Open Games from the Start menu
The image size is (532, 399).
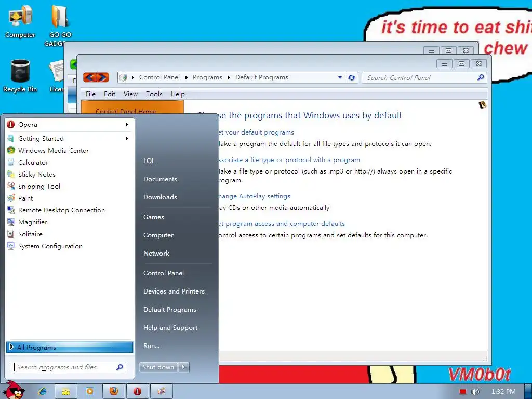[154, 217]
